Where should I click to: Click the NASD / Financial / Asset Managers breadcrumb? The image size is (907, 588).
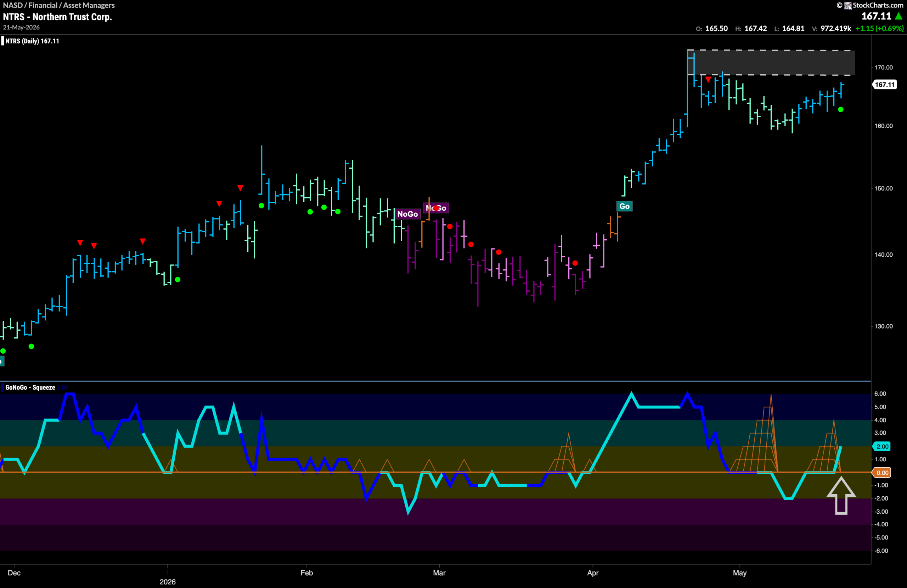coord(59,5)
